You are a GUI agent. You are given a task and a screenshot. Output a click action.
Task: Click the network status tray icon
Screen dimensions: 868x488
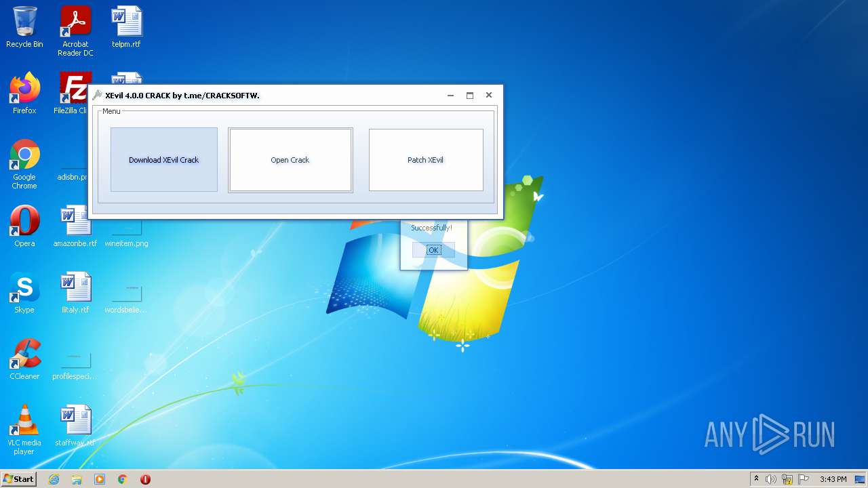787,479
